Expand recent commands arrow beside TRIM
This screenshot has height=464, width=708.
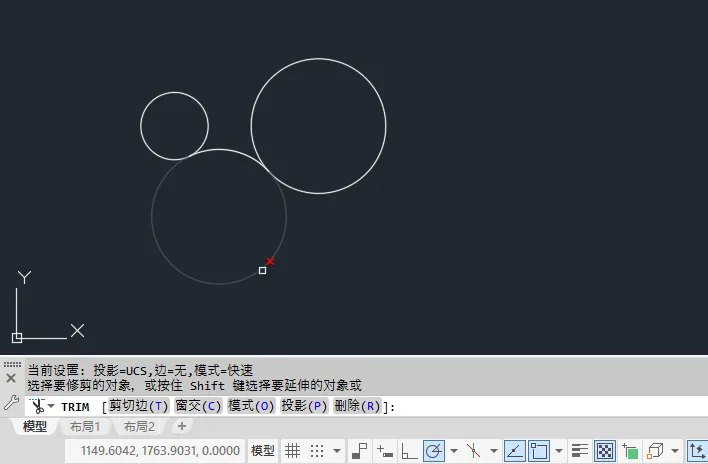point(51,406)
